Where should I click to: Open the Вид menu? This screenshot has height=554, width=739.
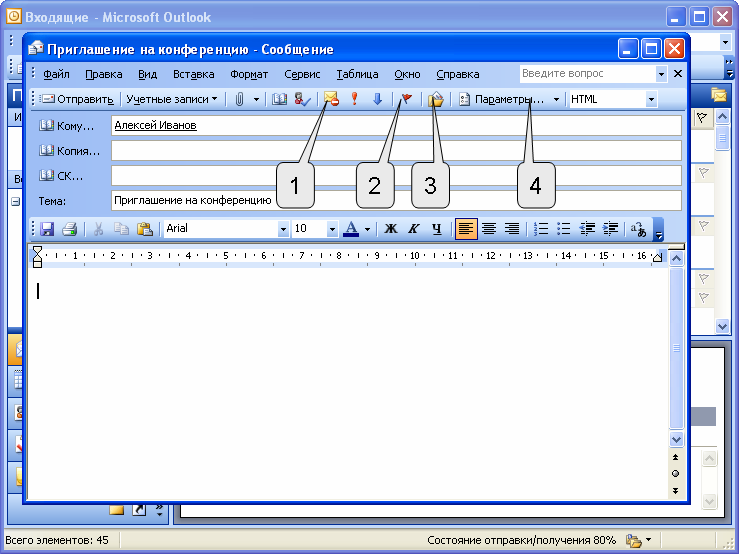coord(148,74)
